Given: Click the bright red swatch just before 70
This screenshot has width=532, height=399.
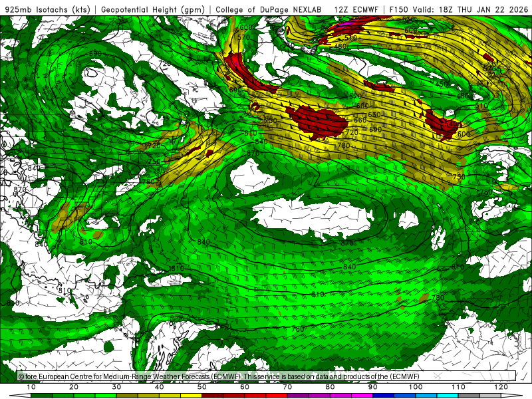Looking at the screenshot, I should click(277, 396).
